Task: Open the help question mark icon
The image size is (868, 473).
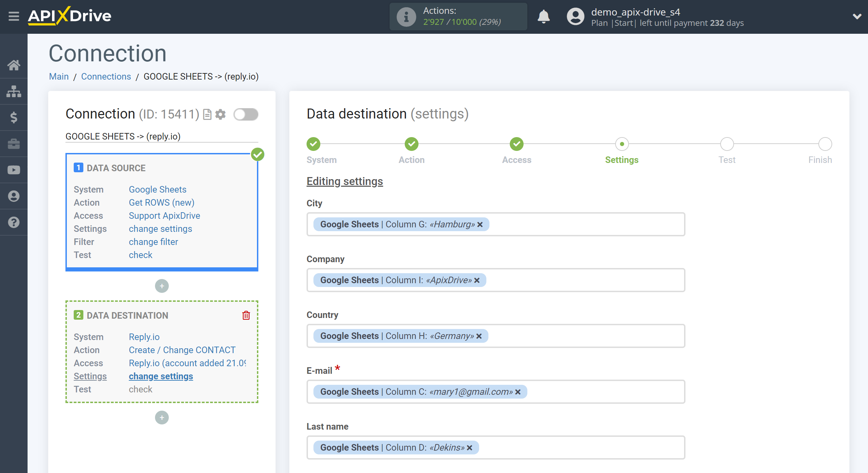Action: (x=14, y=222)
